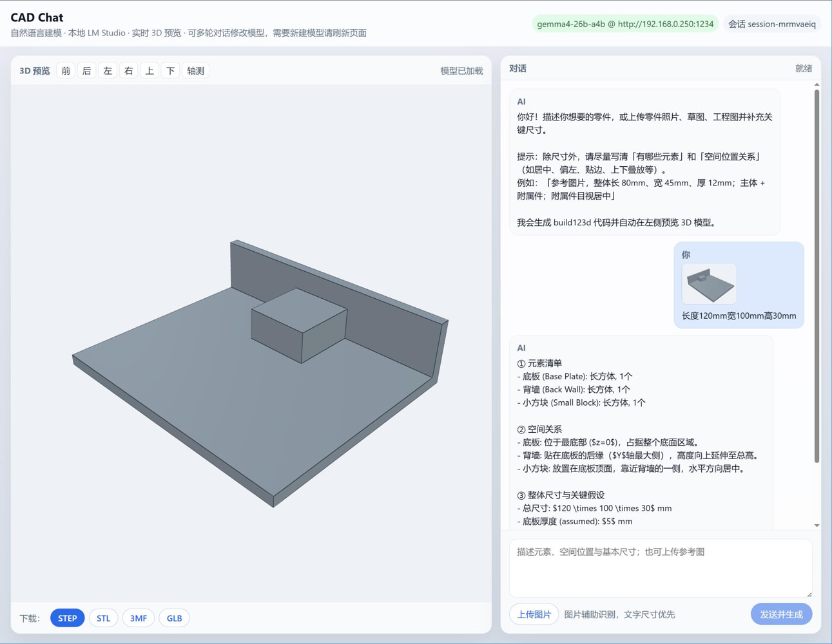Click the scrollbar up arrow in chat
This screenshot has width=832, height=644.
(817, 85)
